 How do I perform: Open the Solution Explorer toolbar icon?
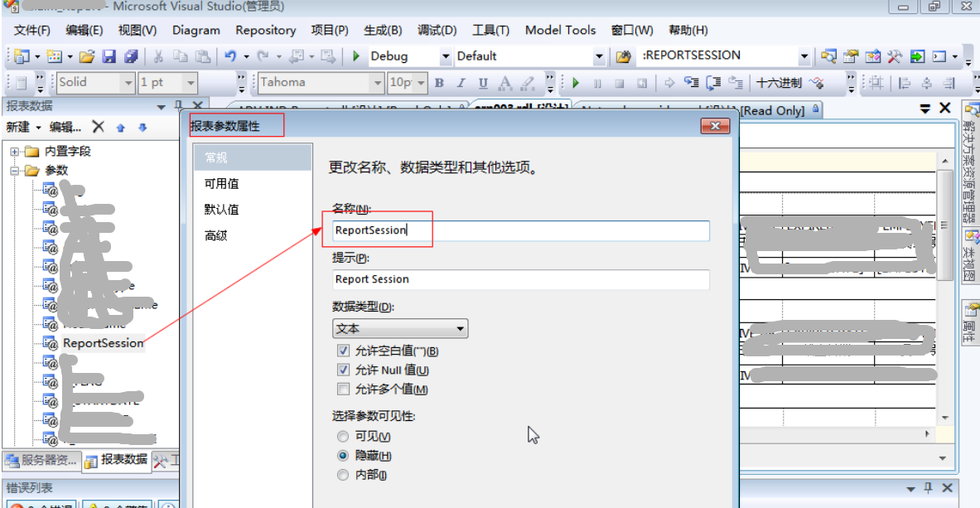[828, 56]
